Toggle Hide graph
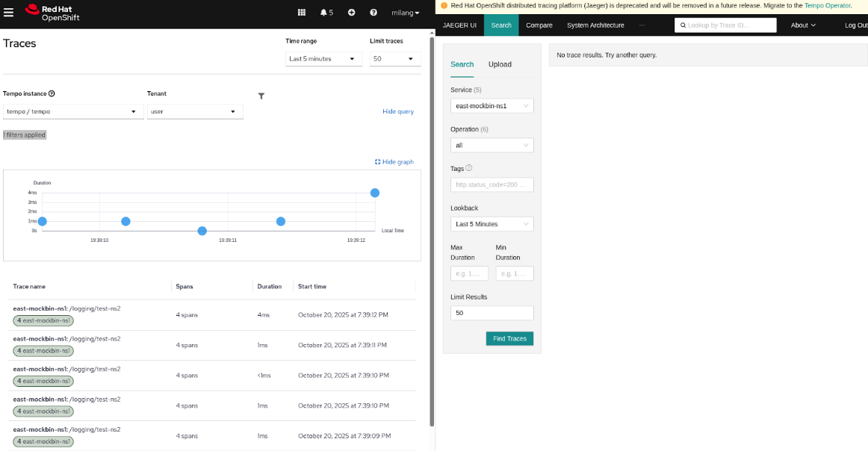The height and width of the screenshot is (451, 868). [x=394, y=162]
